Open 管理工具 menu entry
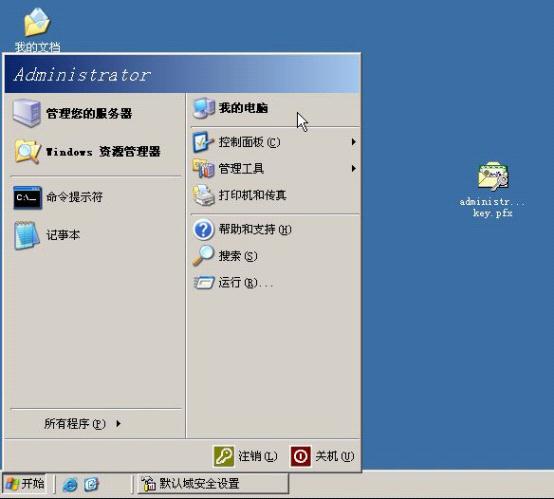554x499 pixels. point(275,169)
